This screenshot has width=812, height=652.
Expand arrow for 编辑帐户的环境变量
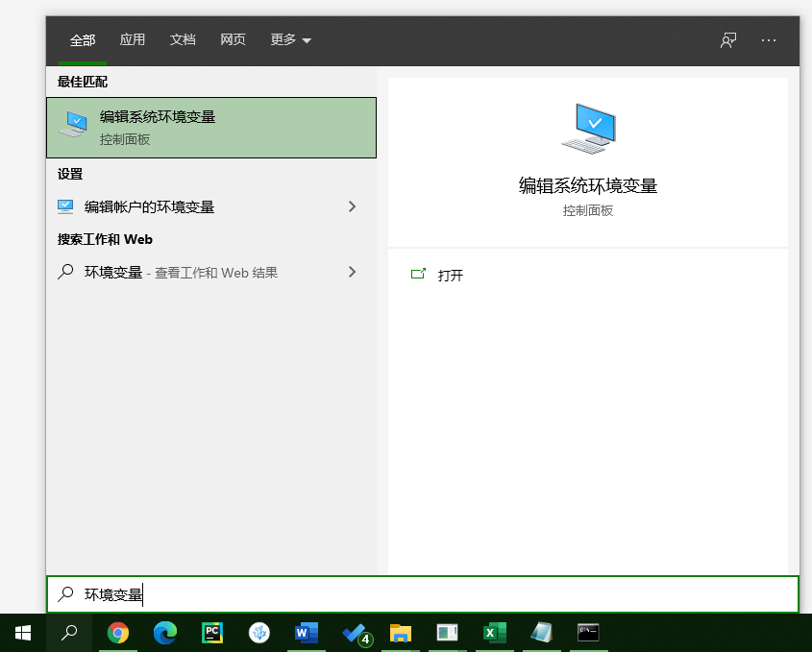coord(352,206)
